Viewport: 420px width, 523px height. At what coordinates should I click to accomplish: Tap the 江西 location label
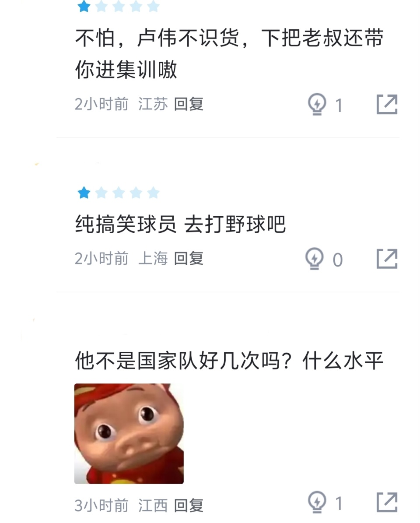point(153,505)
